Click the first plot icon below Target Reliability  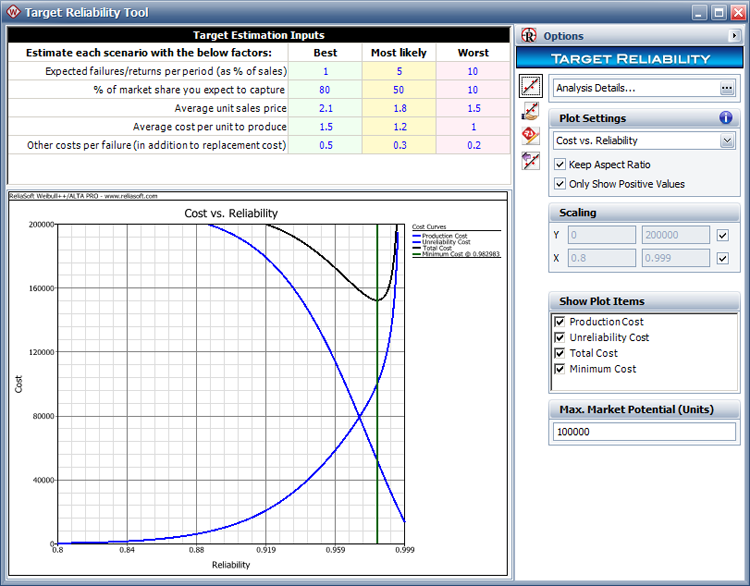coord(530,86)
